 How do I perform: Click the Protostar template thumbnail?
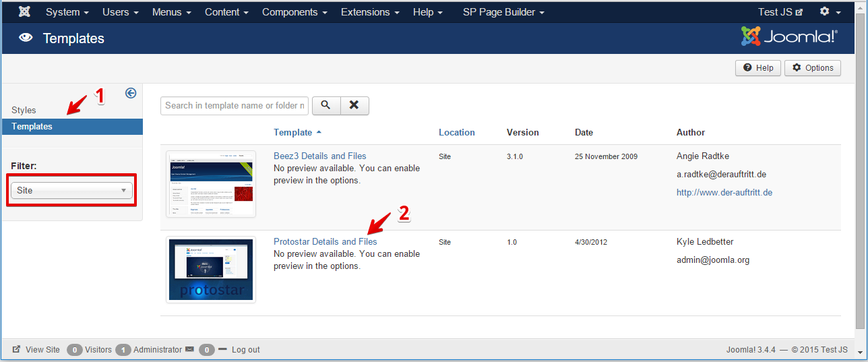(211, 270)
